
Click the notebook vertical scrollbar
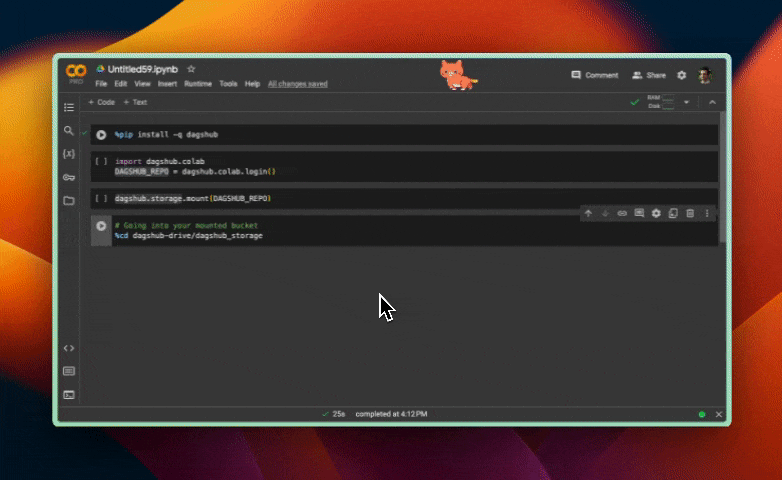(723, 178)
